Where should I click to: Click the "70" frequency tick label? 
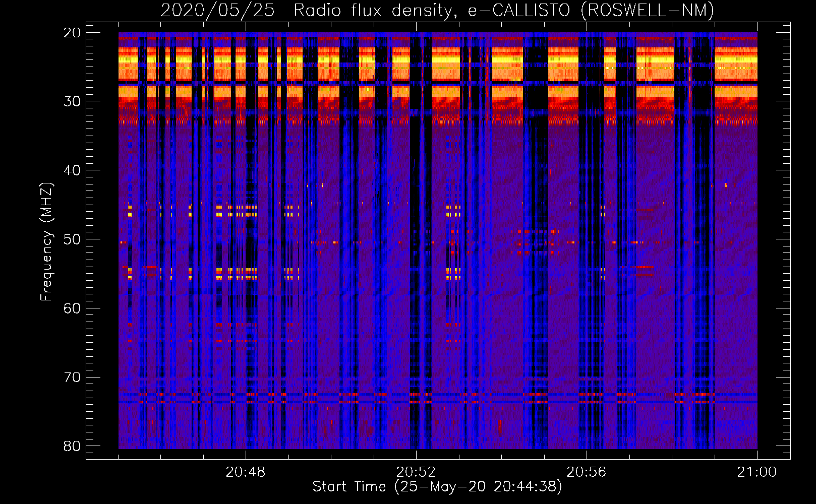click(x=72, y=377)
